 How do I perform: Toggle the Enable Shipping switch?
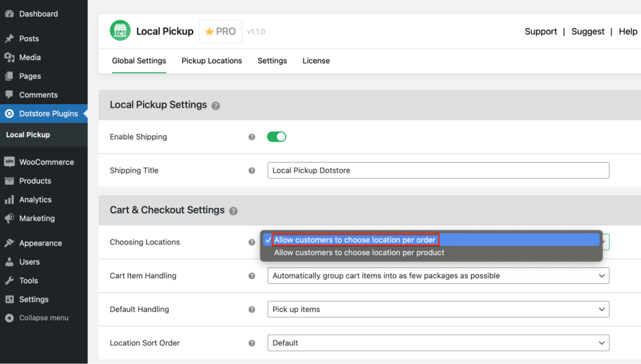tap(277, 137)
